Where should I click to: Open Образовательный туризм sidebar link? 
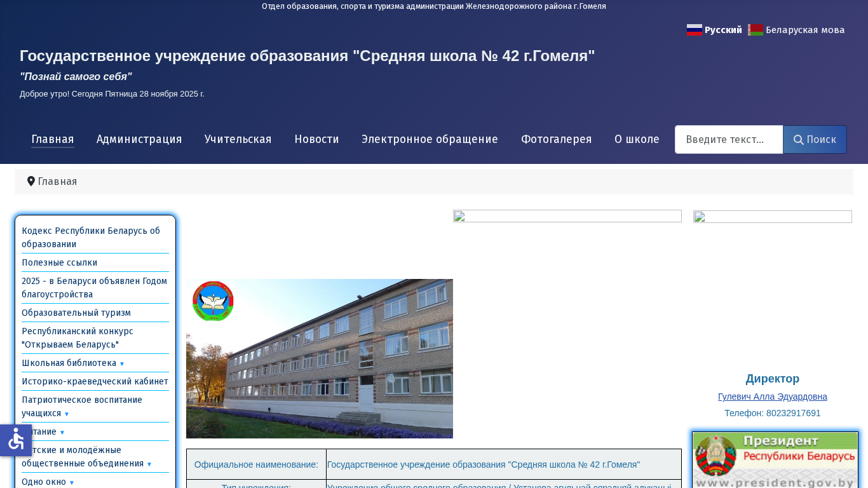click(x=76, y=313)
